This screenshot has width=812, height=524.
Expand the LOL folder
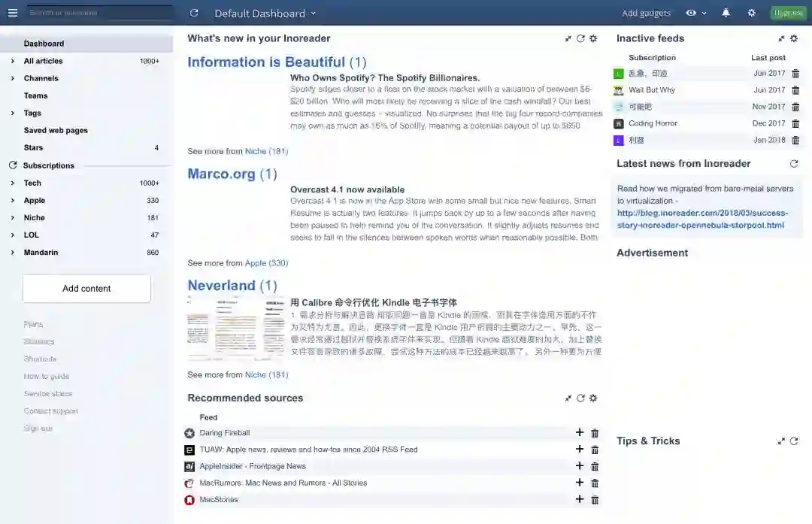tap(13, 235)
